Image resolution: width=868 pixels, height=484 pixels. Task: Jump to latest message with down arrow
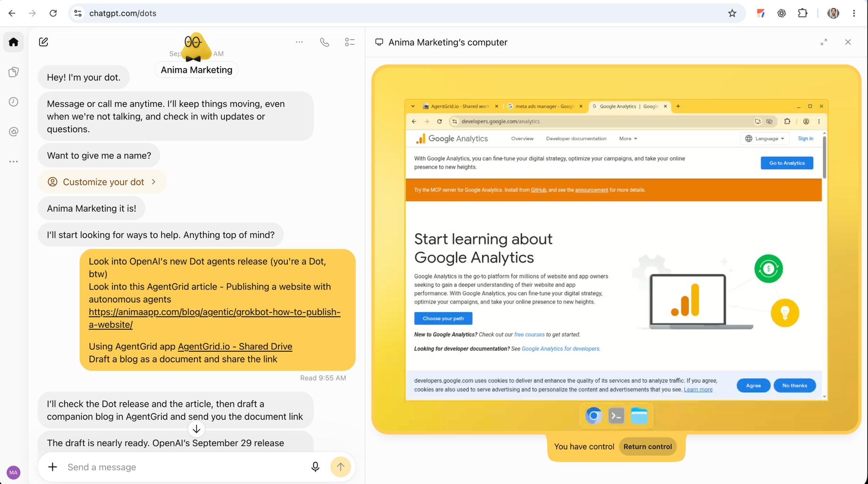point(196,429)
